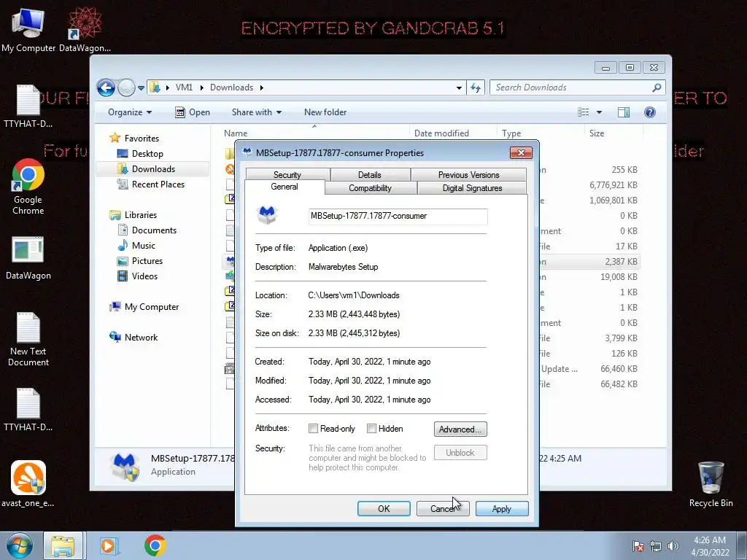Enable the Hidden attribute checkbox
The height and width of the screenshot is (560, 747).
click(x=371, y=429)
